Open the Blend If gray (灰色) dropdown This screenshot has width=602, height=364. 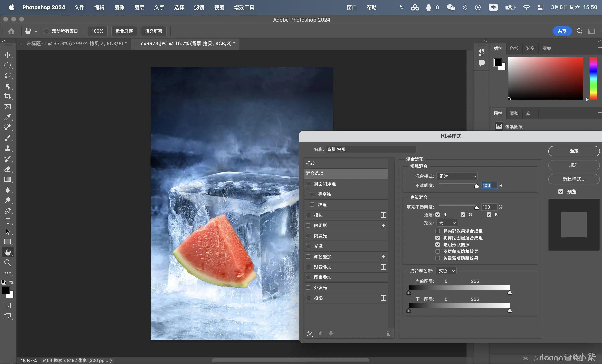coord(446,271)
